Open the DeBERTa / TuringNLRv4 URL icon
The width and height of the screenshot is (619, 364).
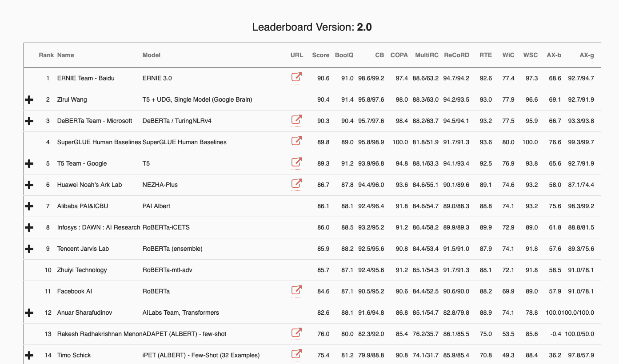[x=297, y=120]
